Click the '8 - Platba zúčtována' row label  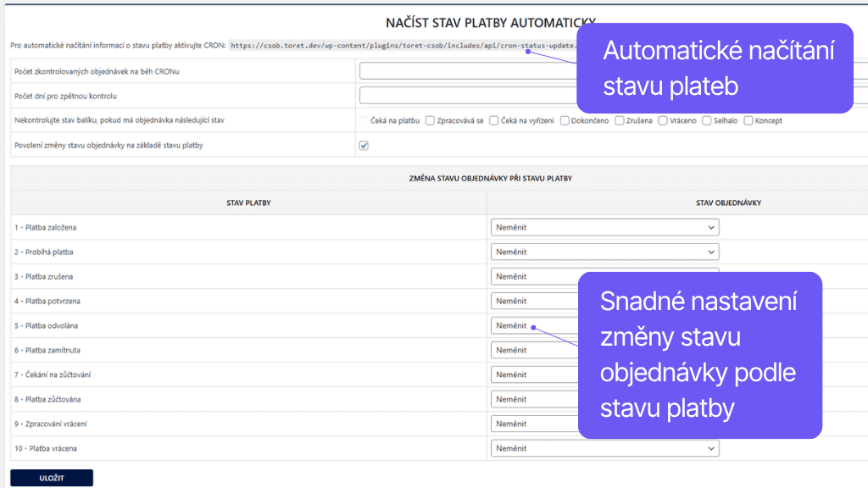[x=47, y=400]
